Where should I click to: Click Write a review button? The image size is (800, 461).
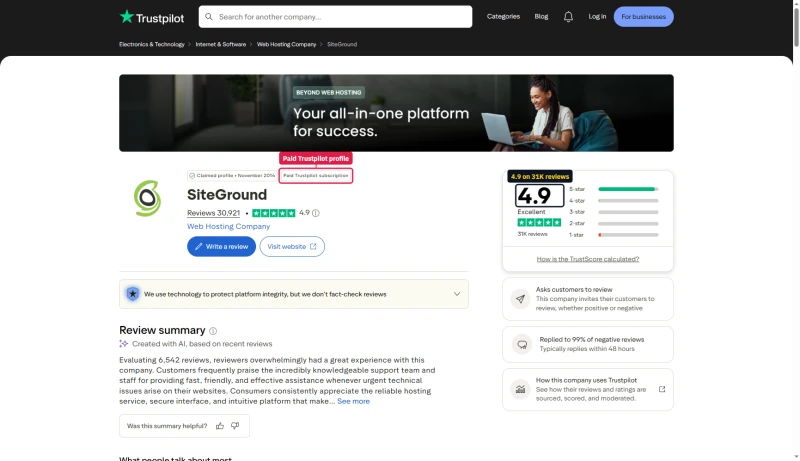point(221,246)
